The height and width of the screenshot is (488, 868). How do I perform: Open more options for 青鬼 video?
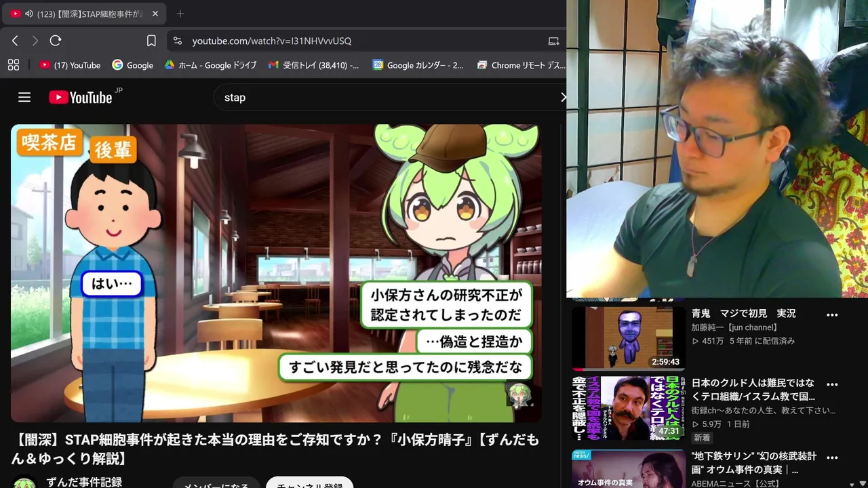tap(832, 315)
